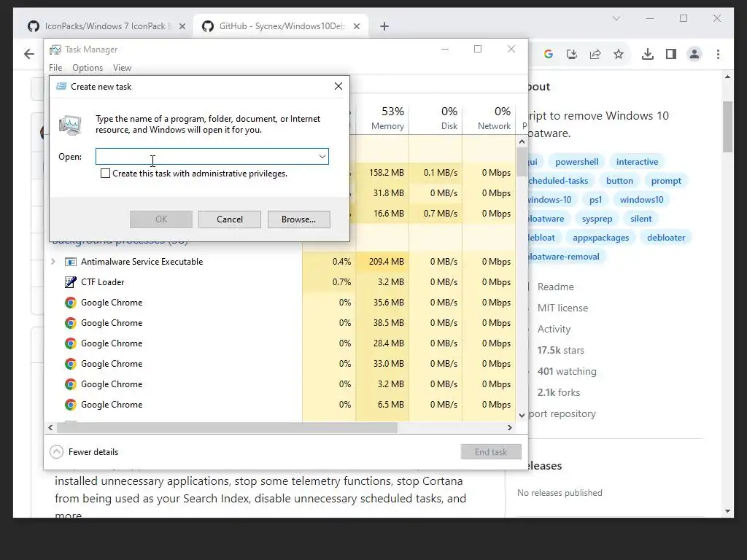Open the Activity link on GitHub
This screenshot has height=560, width=747.
[x=554, y=330]
